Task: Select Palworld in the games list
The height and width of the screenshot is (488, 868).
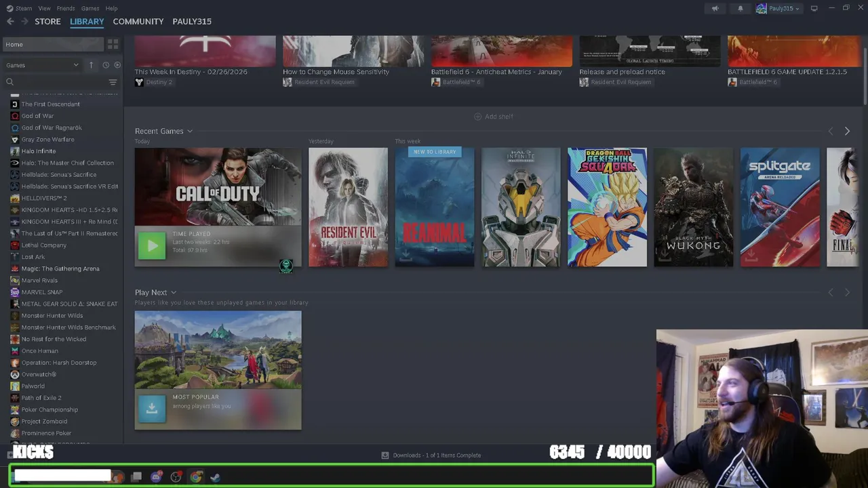Action: (x=33, y=386)
